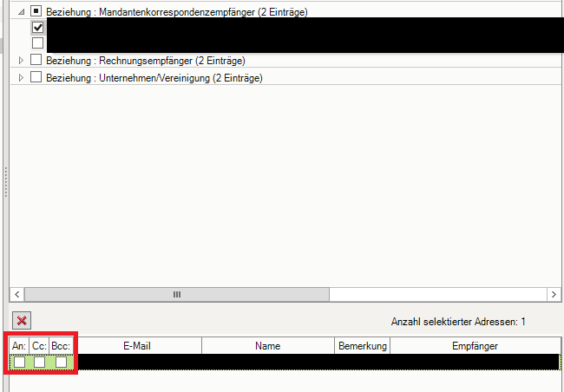
Task: Check the Unternehmen/Vereinigung group checkbox
Action: pyautogui.click(x=36, y=76)
